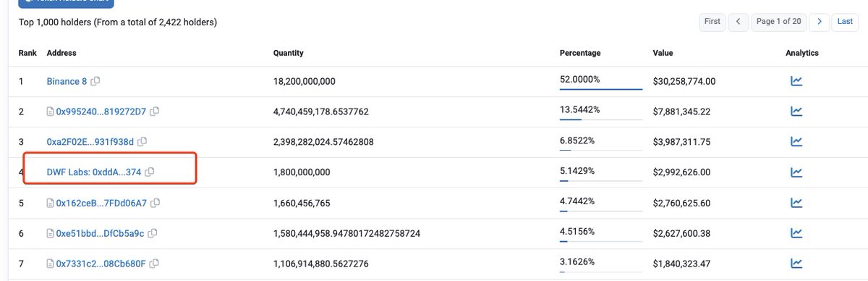Click contract icon beside 0x7331c2...08Cb680F
The image size is (868, 281).
(51, 264)
